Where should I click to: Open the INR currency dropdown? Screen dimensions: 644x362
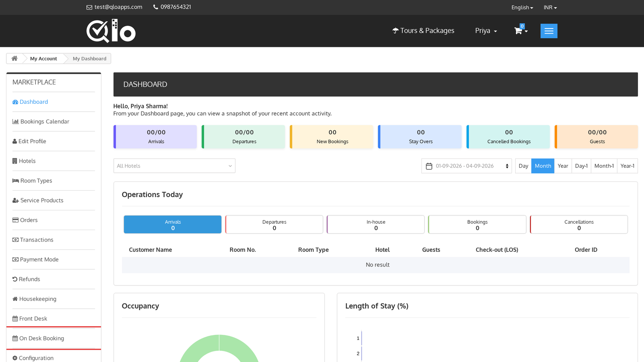550,7
